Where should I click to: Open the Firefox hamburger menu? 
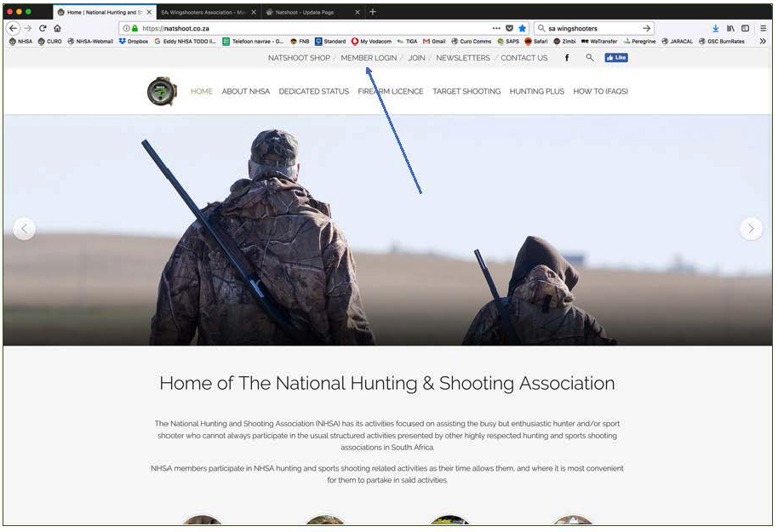[x=764, y=28]
